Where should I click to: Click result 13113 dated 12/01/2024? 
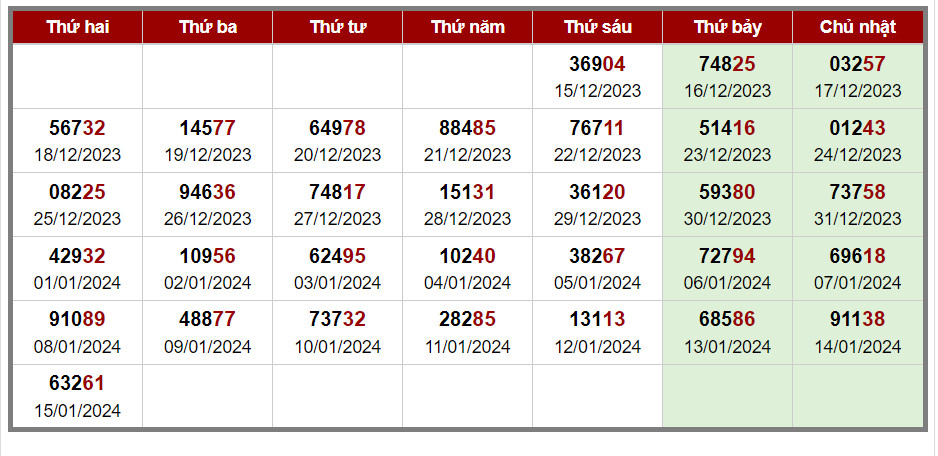point(597,320)
